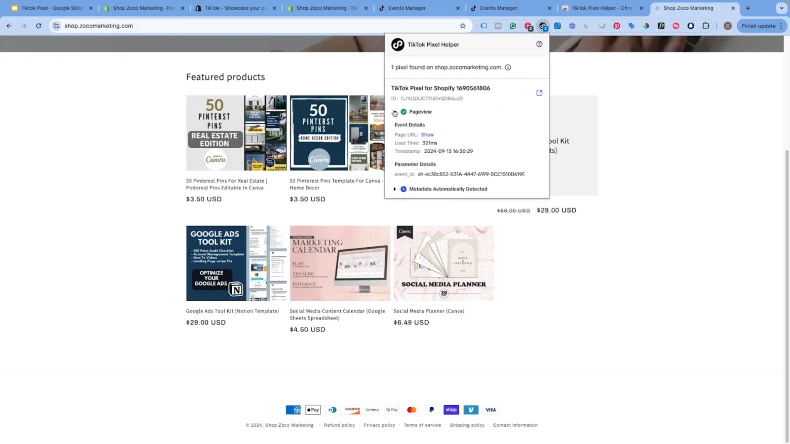Click the Finish update button
This screenshot has width=790, height=444.
click(x=762, y=26)
